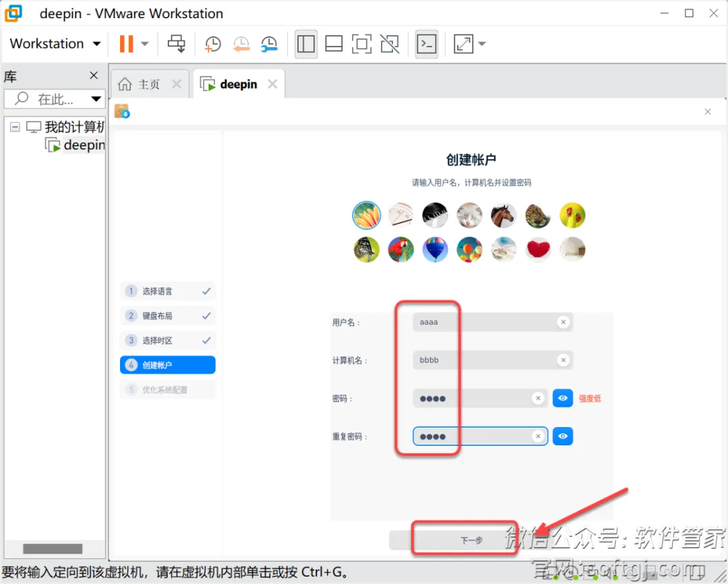Click the stretch guest display icon
This screenshot has width=728, height=584.
click(463, 44)
